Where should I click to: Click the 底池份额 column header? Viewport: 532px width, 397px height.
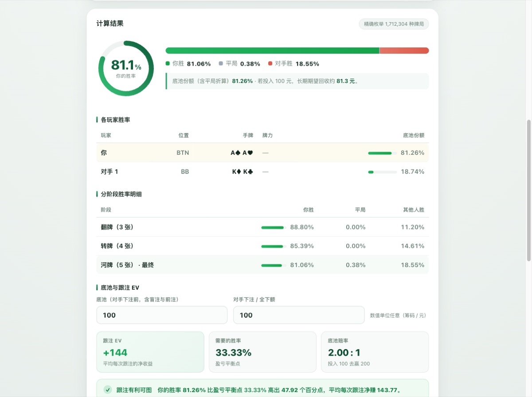coord(414,135)
